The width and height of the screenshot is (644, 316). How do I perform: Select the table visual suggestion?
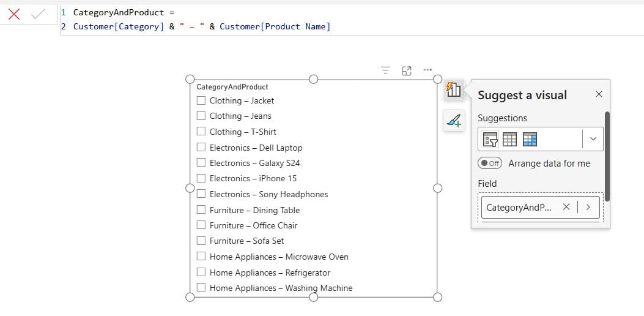(x=509, y=140)
